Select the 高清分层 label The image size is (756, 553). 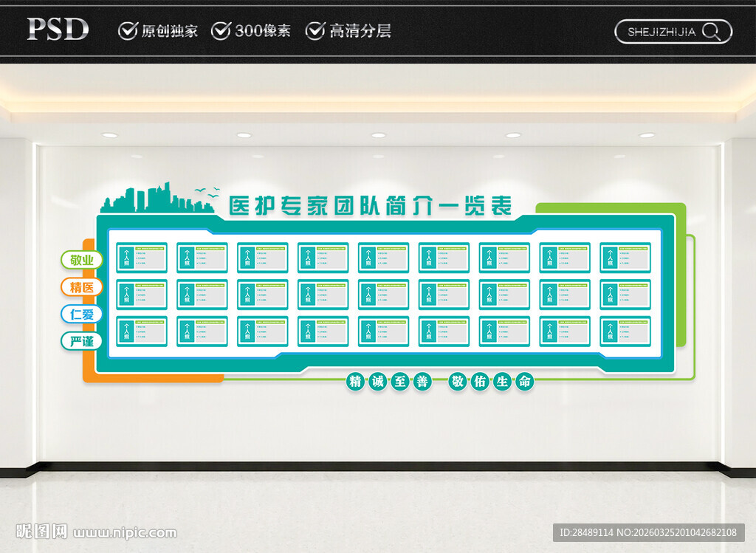click(360, 31)
